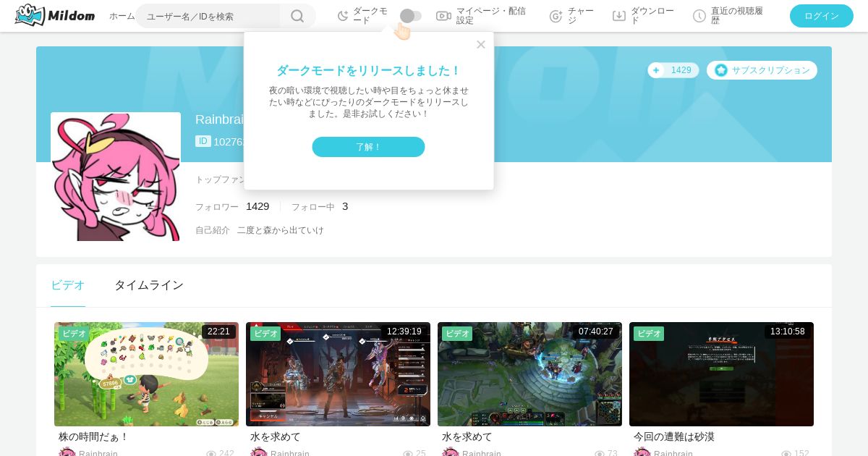This screenshot has width=868, height=456.
Task: Open the ダウンロード link
Action: click(x=652, y=16)
